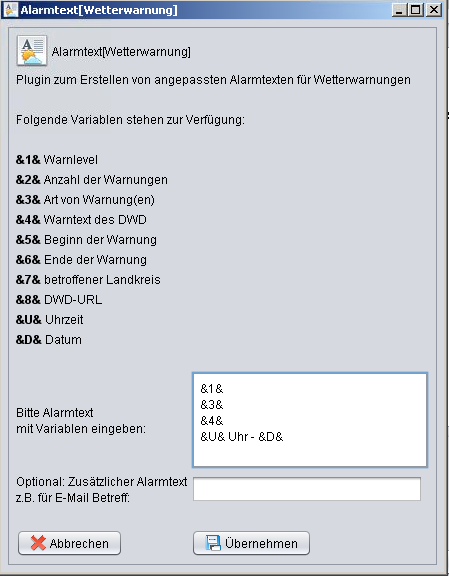Click the &U& Uhrzeit variable label
This screenshot has height=576, width=449.
49,320
